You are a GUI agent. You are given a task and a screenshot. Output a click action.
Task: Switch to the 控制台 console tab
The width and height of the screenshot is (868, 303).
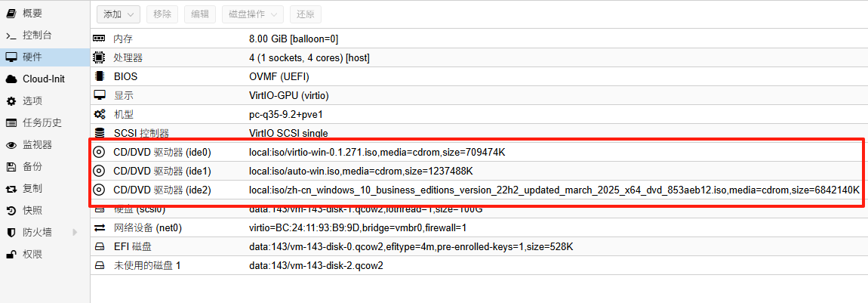[37, 35]
